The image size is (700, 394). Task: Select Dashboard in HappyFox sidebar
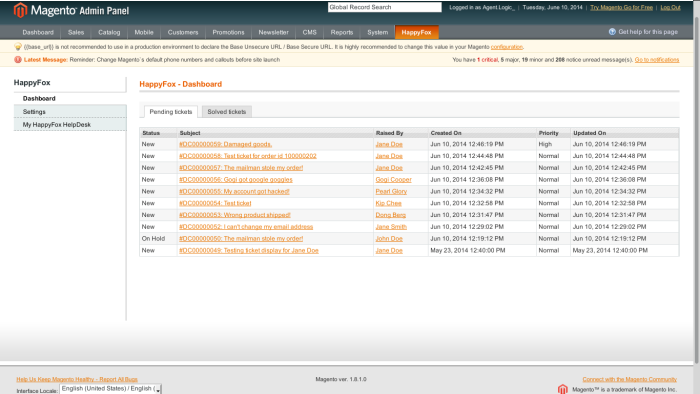pos(70,99)
